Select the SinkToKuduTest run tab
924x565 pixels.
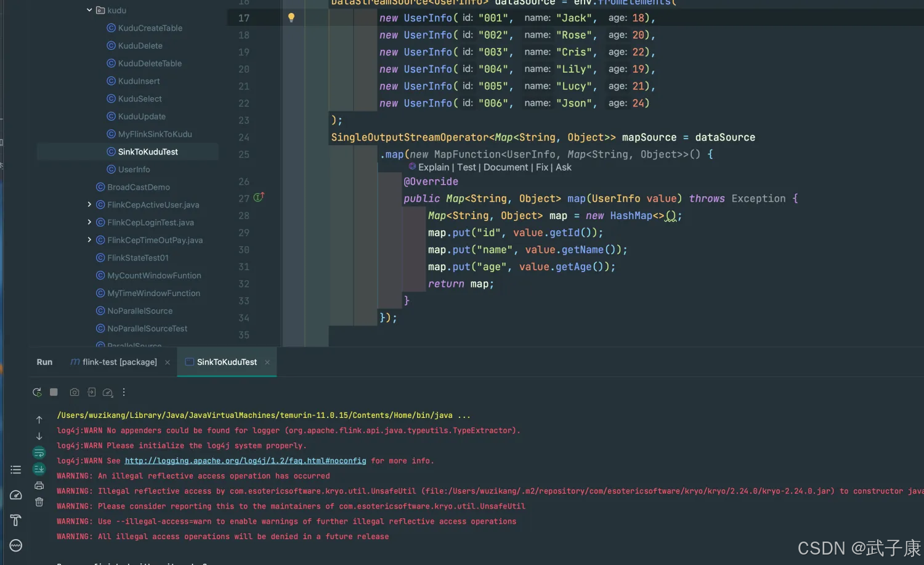point(227,362)
